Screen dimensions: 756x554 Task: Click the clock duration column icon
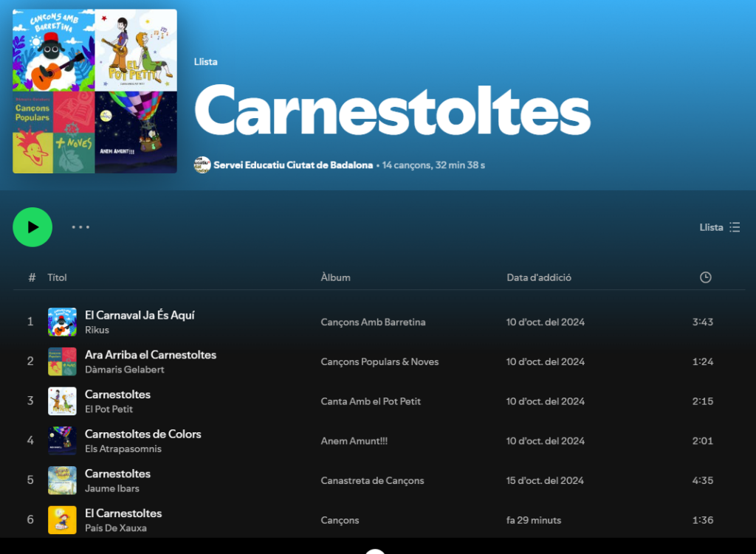coord(705,277)
